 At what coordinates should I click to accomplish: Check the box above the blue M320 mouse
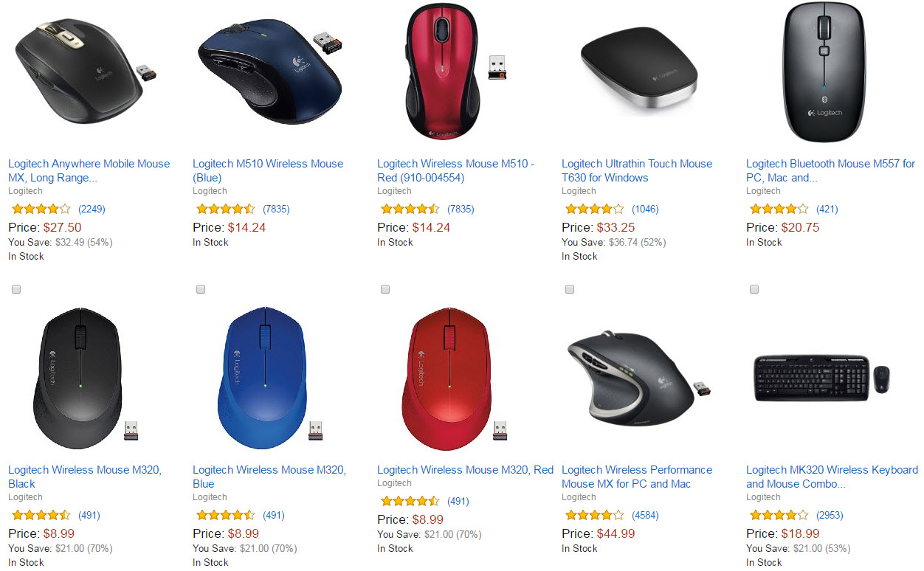[201, 289]
